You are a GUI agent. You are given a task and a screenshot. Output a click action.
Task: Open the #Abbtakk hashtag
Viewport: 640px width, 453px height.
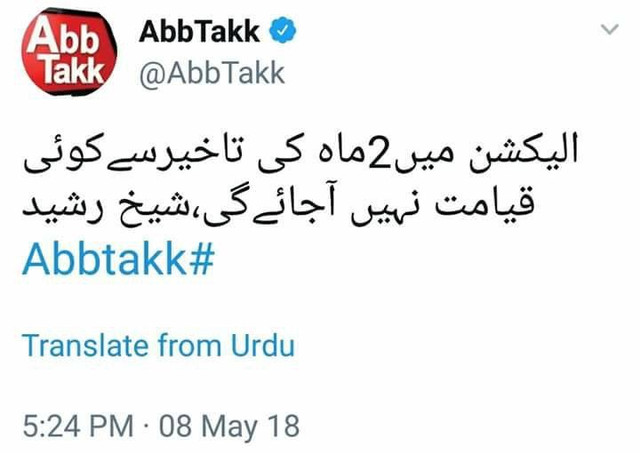click(118, 260)
